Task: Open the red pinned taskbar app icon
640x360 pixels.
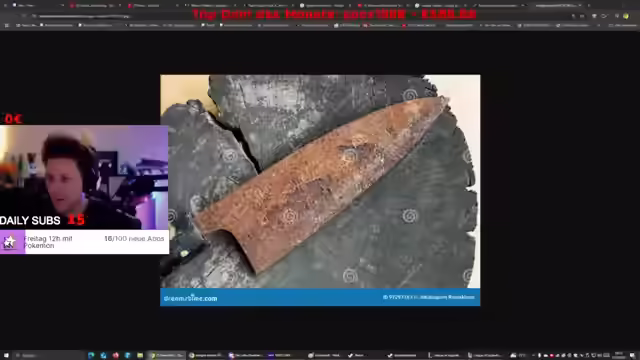Action: pyautogui.click(x=116, y=356)
